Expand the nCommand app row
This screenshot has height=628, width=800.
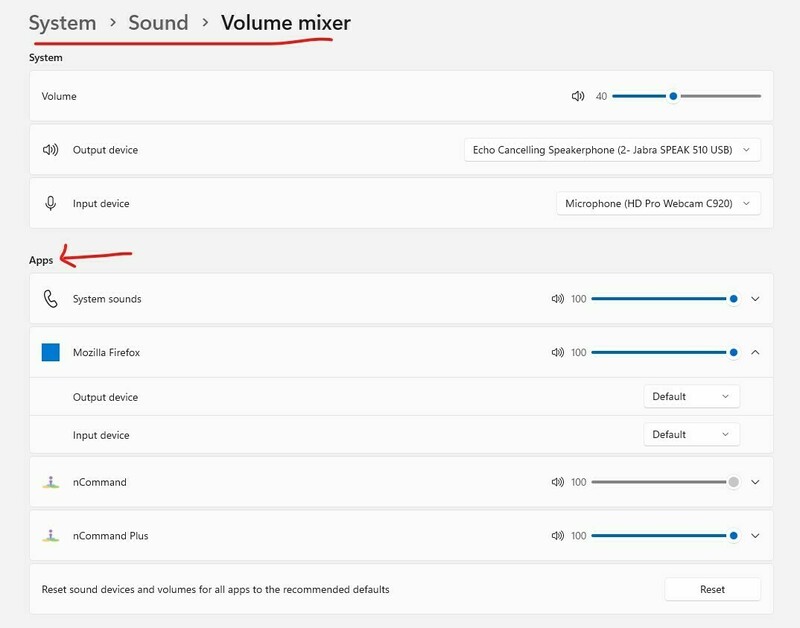tap(755, 482)
